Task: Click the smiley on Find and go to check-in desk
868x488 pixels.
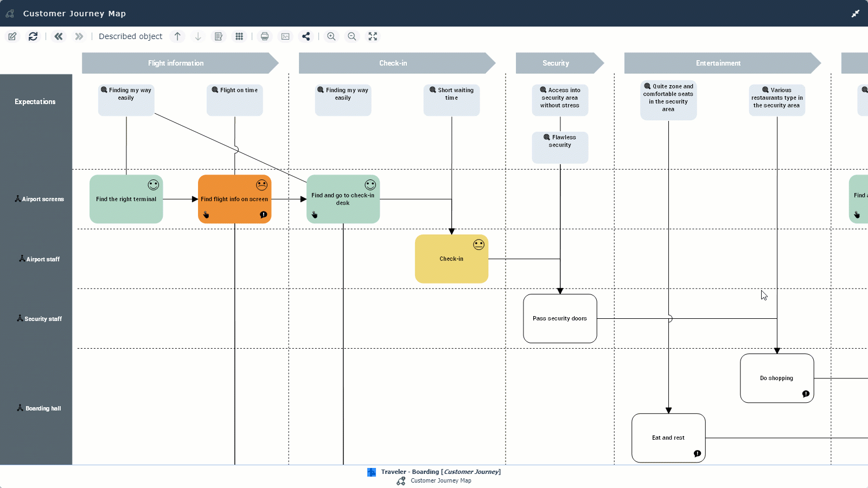Action: (371, 185)
